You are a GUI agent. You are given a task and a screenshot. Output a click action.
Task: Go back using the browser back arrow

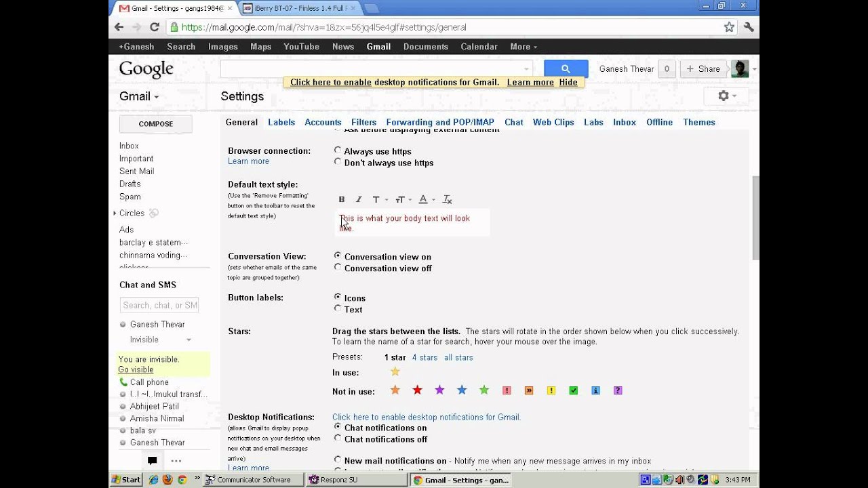coord(119,27)
